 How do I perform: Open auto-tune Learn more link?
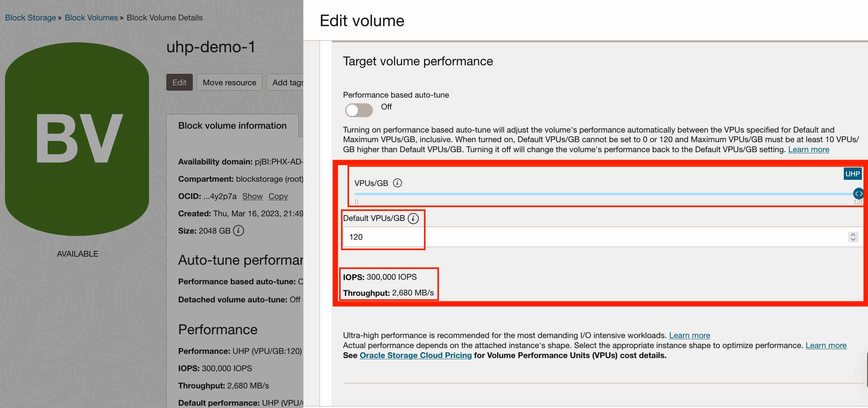pos(808,149)
